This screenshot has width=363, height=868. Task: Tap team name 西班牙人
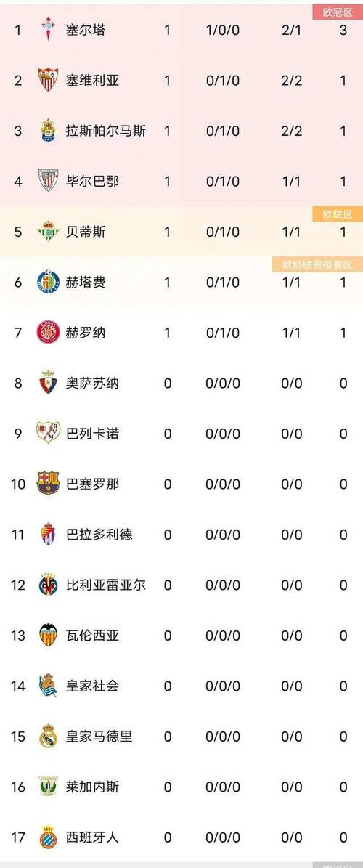[x=92, y=837]
